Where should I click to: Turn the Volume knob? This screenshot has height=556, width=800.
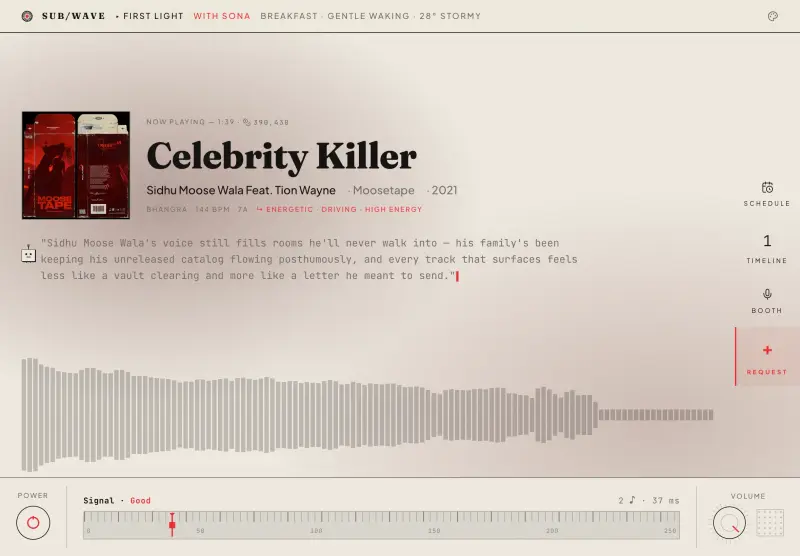click(x=729, y=522)
